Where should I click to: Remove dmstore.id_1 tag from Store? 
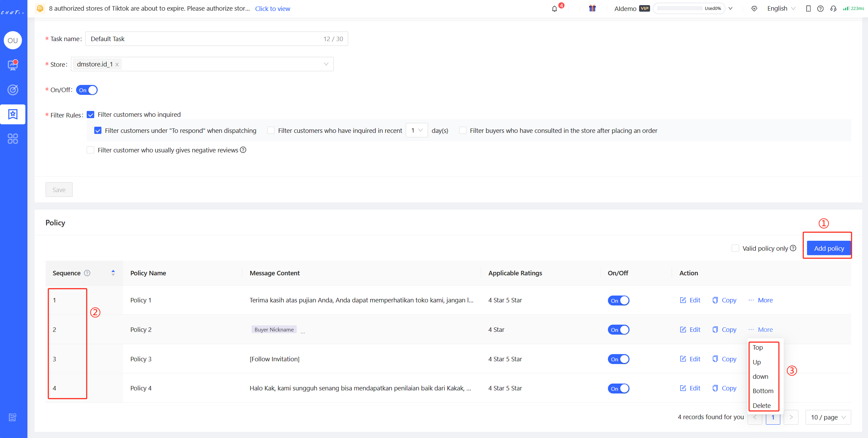[117, 64]
